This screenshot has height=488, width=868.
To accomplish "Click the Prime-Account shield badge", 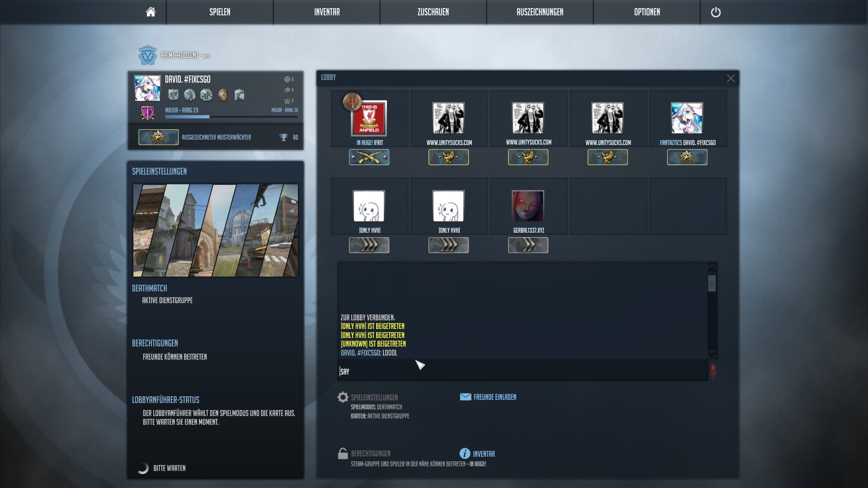I will click(147, 55).
